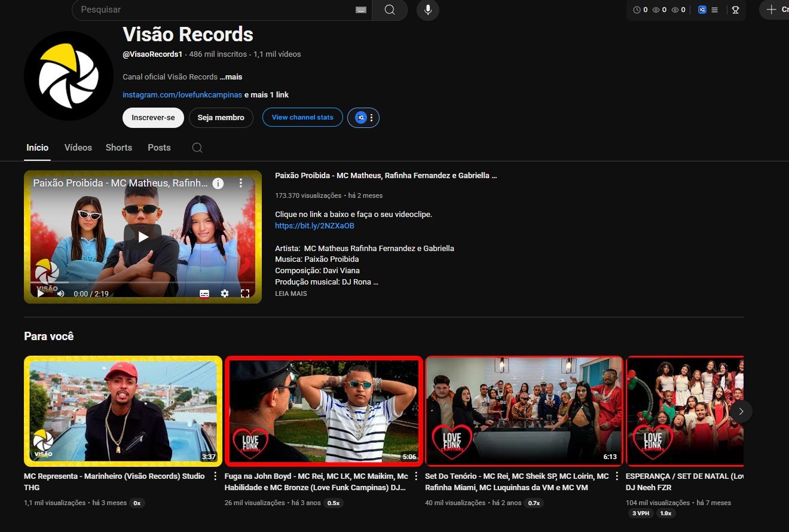
Task: Expand description with LEIA MAIS
Action: (x=291, y=294)
